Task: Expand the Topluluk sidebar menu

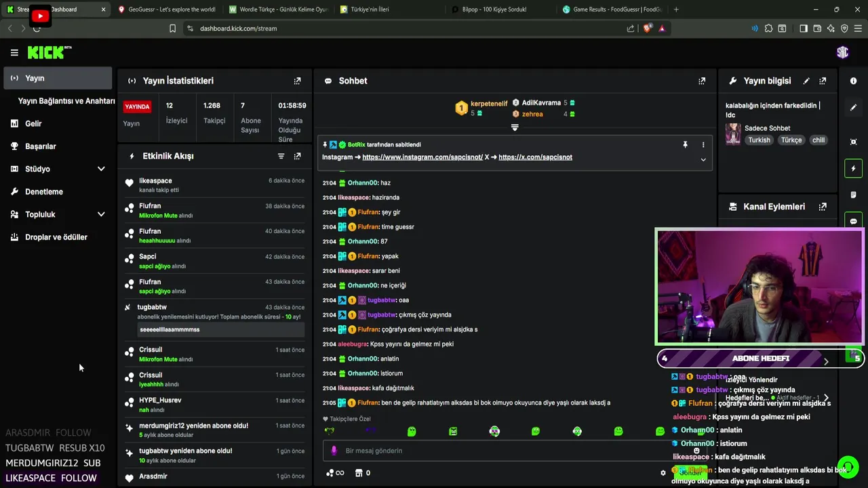Action: tap(101, 214)
